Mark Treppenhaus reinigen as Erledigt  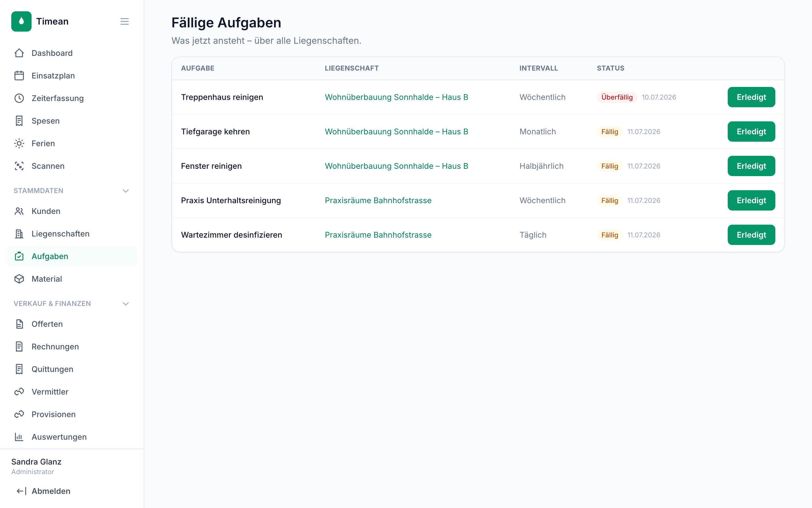pyautogui.click(x=751, y=97)
